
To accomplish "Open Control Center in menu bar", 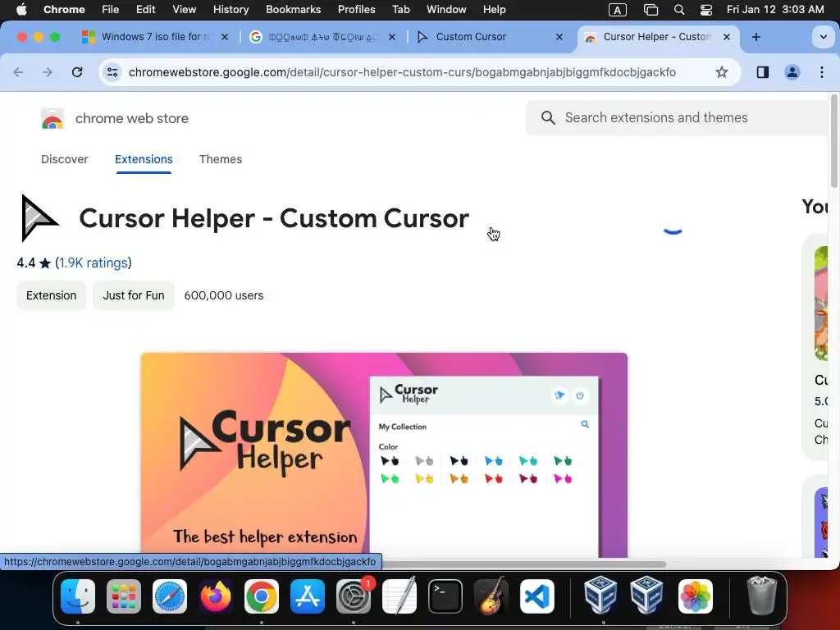I will pyautogui.click(x=706, y=10).
